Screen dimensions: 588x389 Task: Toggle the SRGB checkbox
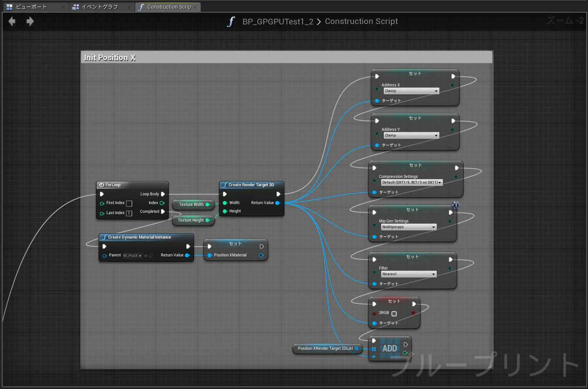coord(394,314)
